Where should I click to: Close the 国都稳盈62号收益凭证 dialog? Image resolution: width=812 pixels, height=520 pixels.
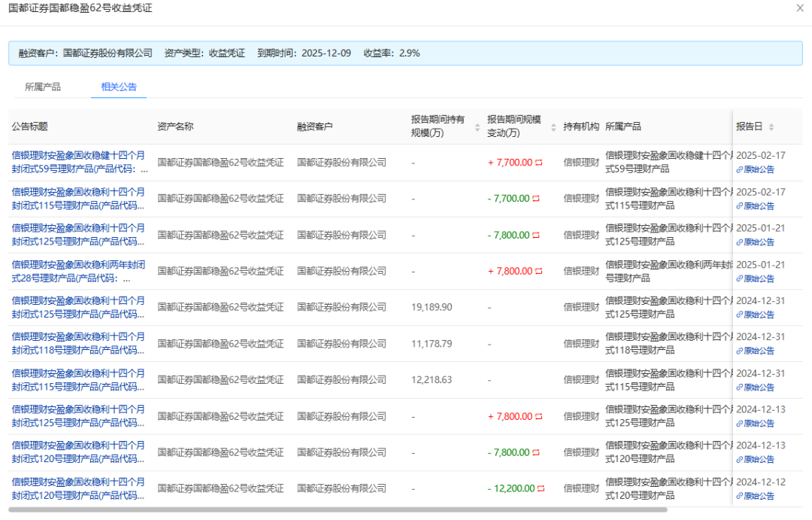click(x=799, y=9)
